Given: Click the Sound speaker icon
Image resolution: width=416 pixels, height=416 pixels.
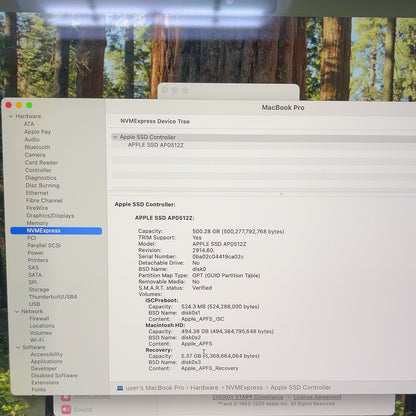Looking at the screenshot, I should [x=66, y=409].
